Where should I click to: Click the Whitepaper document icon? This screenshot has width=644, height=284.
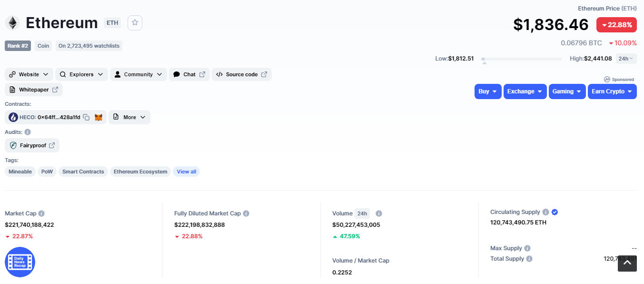pos(12,90)
